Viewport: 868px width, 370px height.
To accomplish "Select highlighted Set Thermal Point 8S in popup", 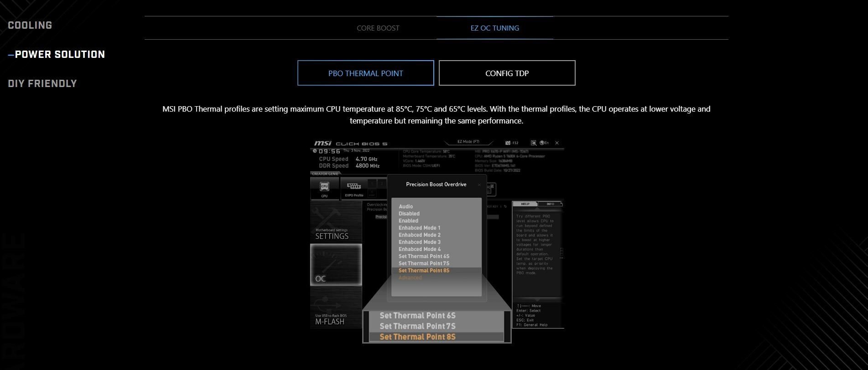I will click(x=436, y=271).
